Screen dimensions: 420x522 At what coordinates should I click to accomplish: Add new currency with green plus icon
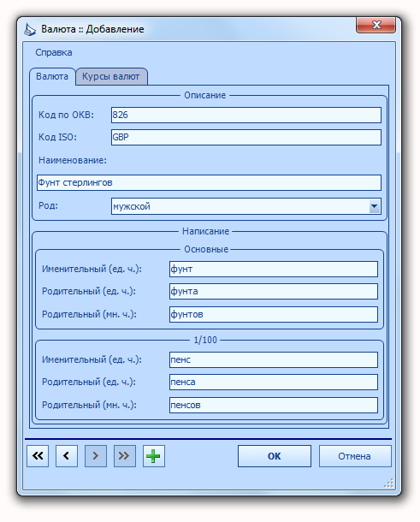click(x=154, y=456)
